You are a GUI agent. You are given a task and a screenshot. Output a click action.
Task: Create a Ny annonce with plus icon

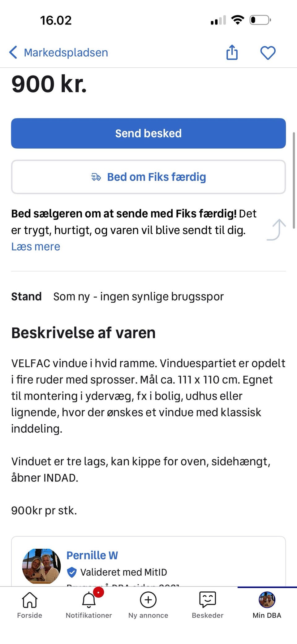click(x=148, y=605)
